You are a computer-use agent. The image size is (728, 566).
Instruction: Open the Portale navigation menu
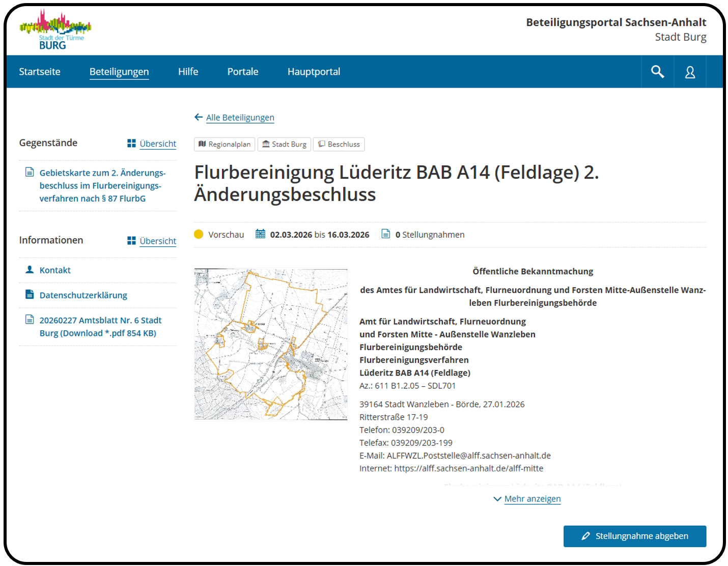[243, 72]
